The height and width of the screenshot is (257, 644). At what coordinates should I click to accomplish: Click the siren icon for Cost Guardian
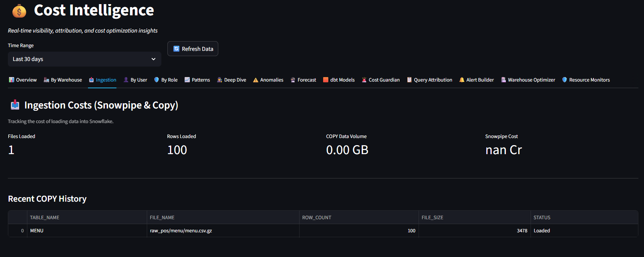click(364, 80)
